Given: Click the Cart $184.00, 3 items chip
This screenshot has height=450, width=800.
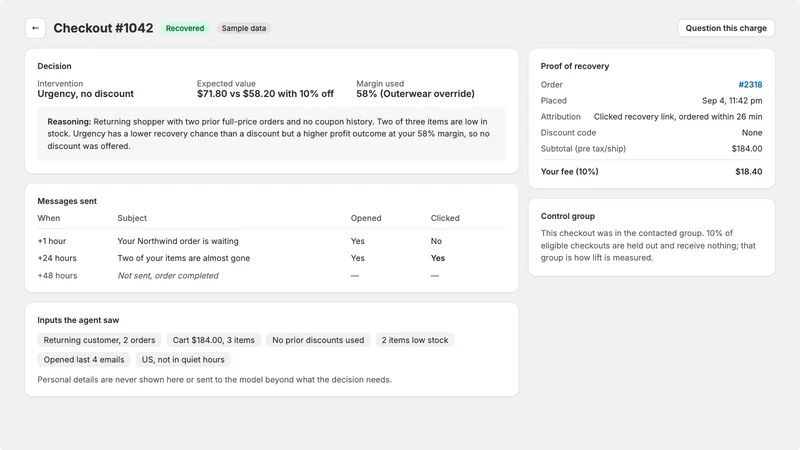Looking at the screenshot, I should 213,340.
